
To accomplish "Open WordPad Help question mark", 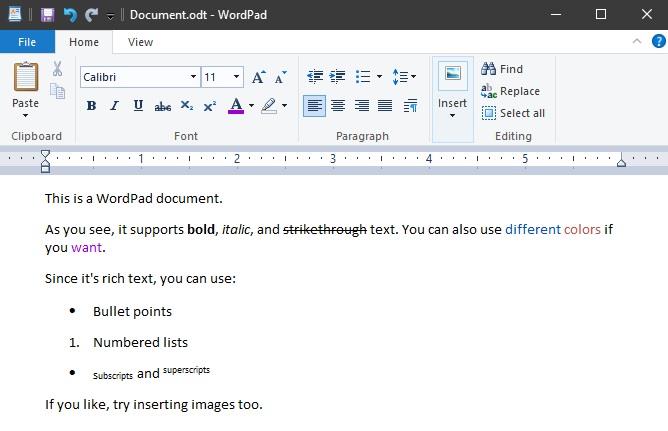I will coord(659,41).
